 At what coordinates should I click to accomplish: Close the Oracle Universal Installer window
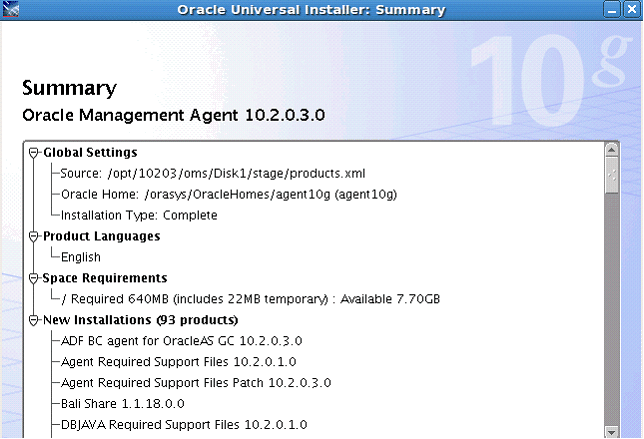(632, 9)
